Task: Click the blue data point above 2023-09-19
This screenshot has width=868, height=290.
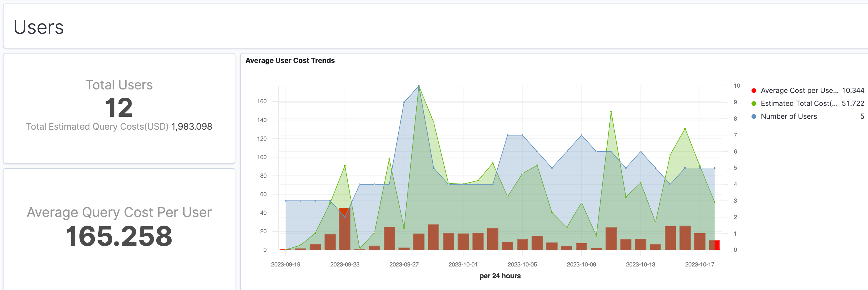Action: pyautogui.click(x=286, y=200)
